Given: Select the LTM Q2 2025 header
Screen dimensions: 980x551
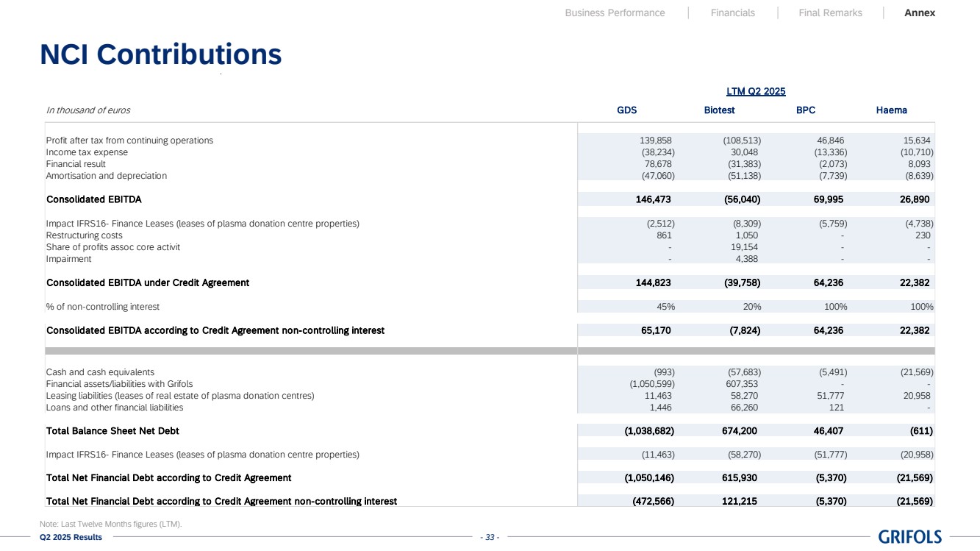Looking at the screenshot, I should (x=756, y=91).
